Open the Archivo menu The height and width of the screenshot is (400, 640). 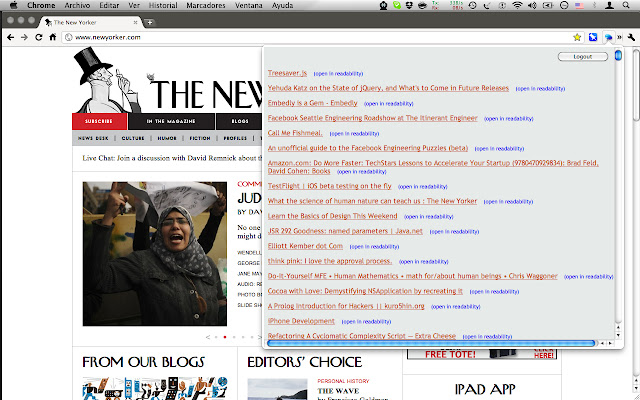[x=77, y=5]
